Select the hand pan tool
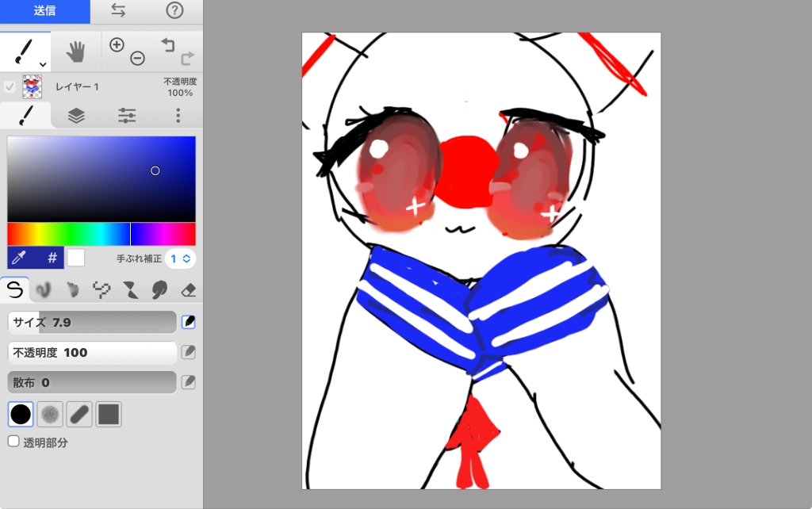Image resolution: width=812 pixels, height=509 pixels. [x=75, y=52]
